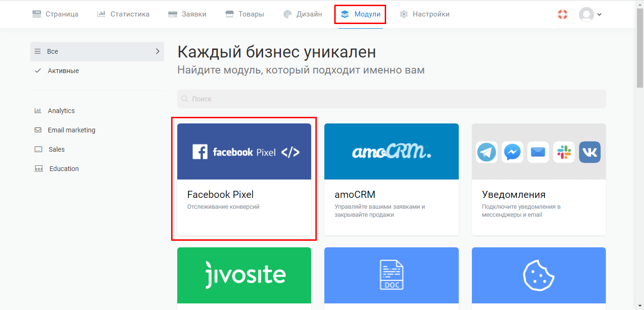Click the Поиск search field
Viewport: 644px width, 310px height.
(x=392, y=99)
